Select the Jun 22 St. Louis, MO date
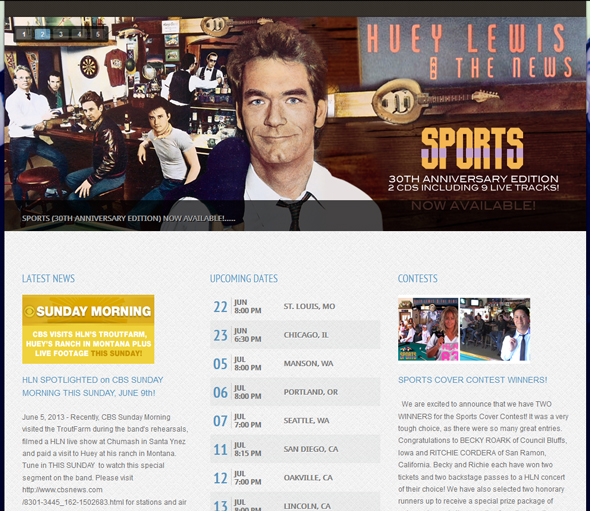 [295, 306]
